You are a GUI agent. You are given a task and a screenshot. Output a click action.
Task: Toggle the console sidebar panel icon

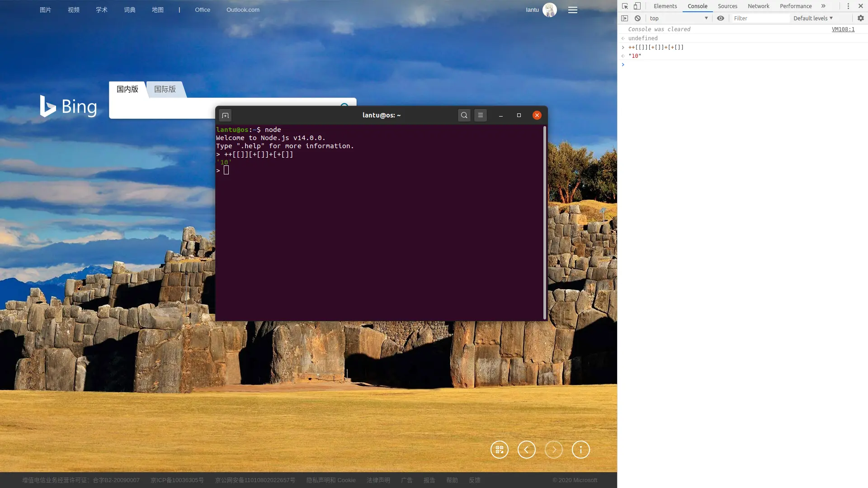click(624, 18)
